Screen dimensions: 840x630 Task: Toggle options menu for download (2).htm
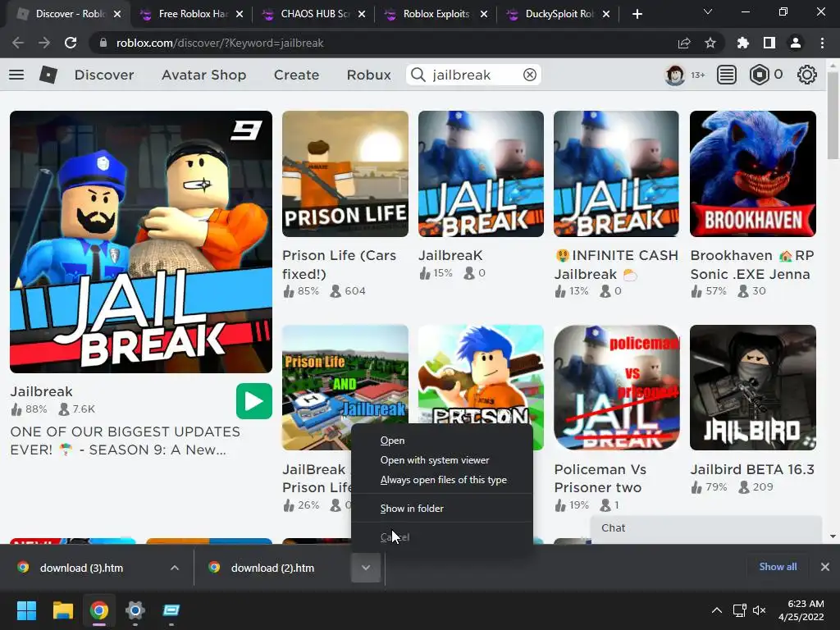point(366,568)
